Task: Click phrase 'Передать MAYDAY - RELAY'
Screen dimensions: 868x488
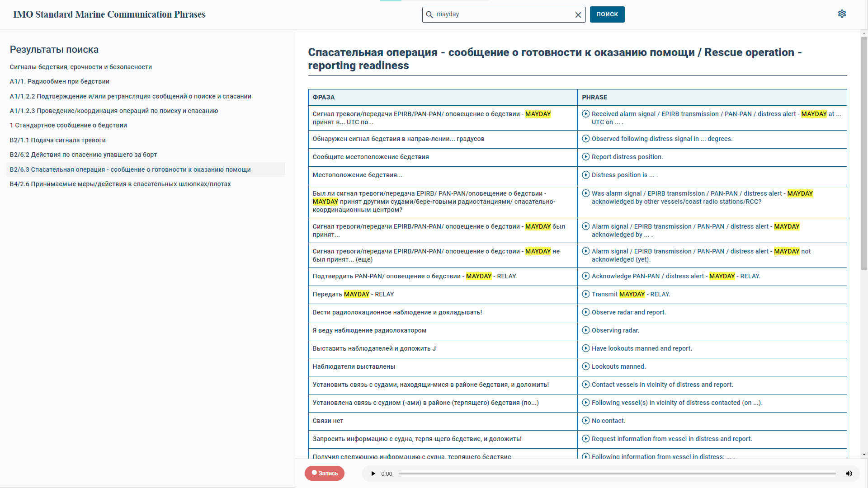Action: click(353, 294)
